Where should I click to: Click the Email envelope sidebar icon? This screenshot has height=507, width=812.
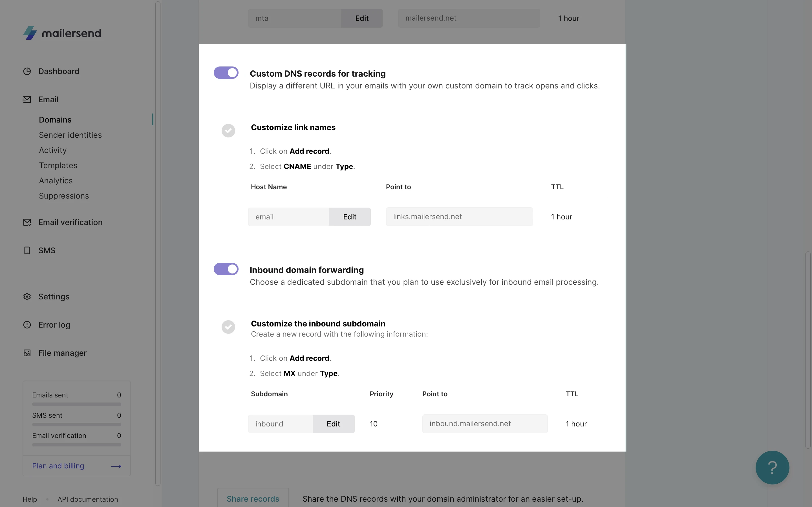pyautogui.click(x=27, y=100)
